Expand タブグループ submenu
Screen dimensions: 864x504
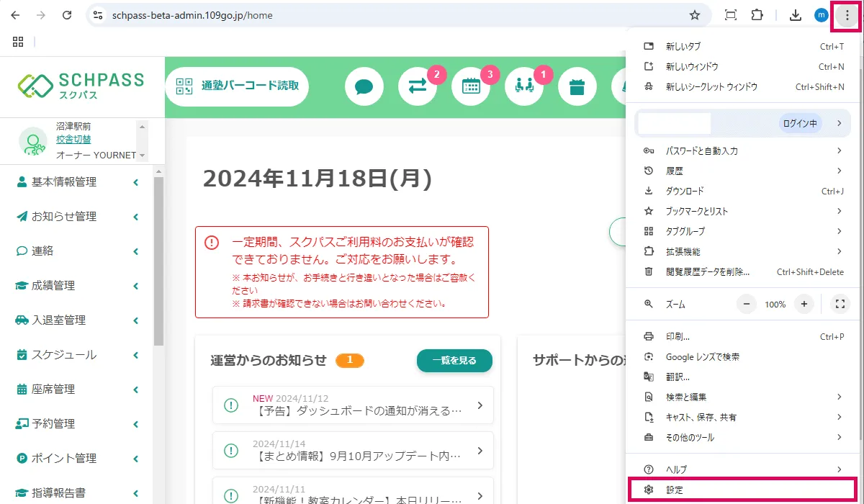743,231
